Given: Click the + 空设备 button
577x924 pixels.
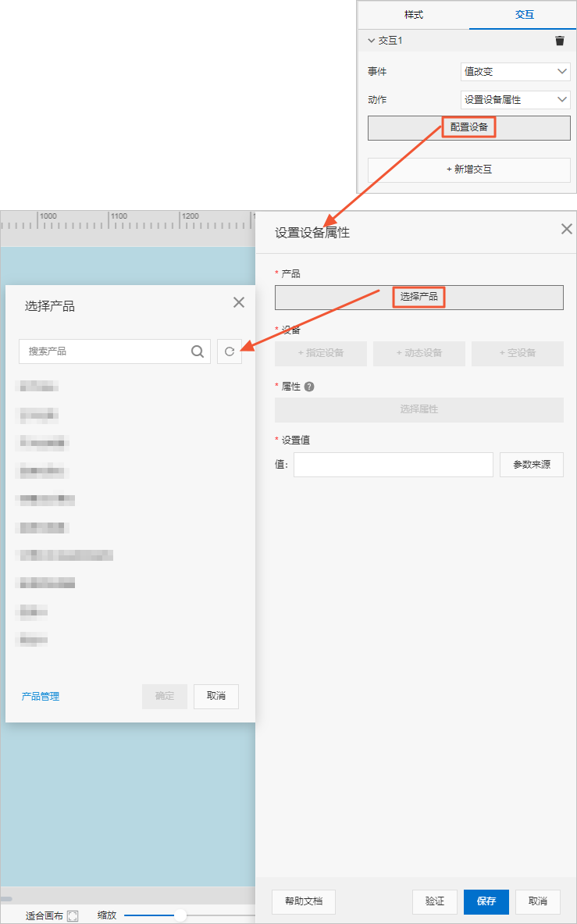Looking at the screenshot, I should tap(518, 353).
